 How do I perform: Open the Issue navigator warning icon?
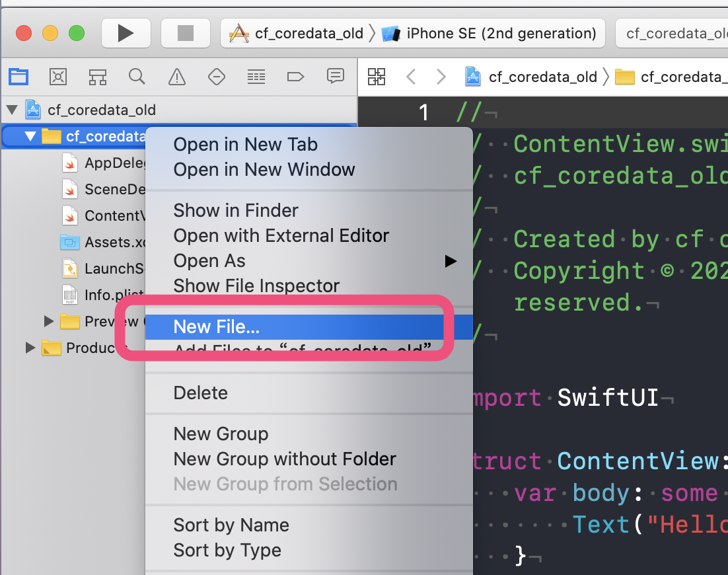pyautogui.click(x=177, y=76)
